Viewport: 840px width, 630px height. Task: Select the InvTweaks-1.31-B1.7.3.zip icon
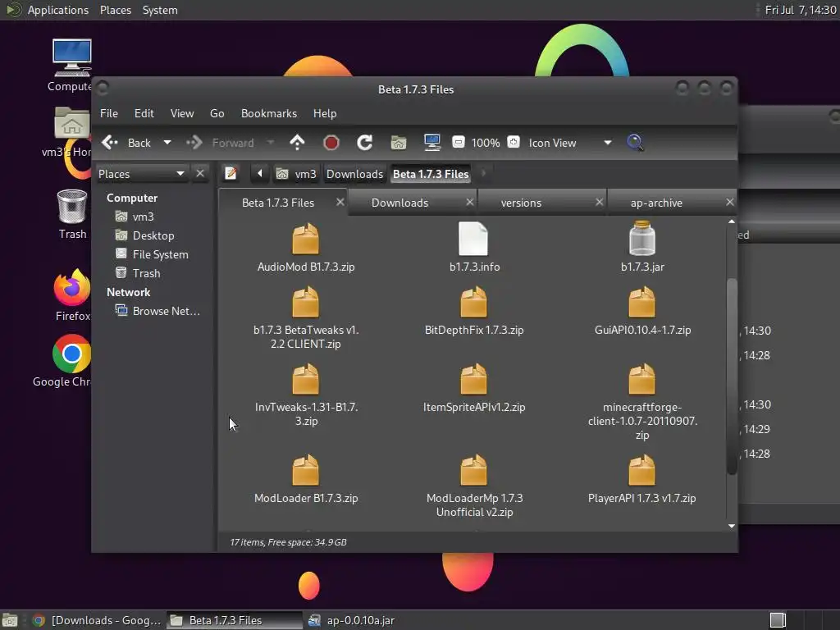pyautogui.click(x=306, y=379)
